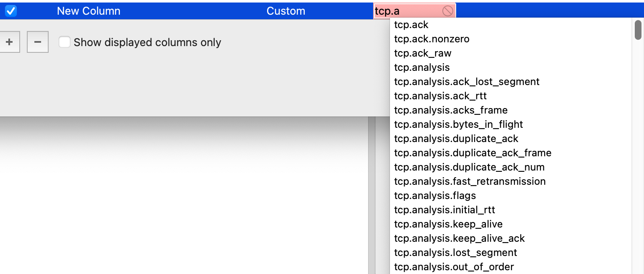Image resolution: width=644 pixels, height=274 pixels.
Task: Choose tcp.analysis.duplicate_ack item
Action: pyautogui.click(x=456, y=139)
